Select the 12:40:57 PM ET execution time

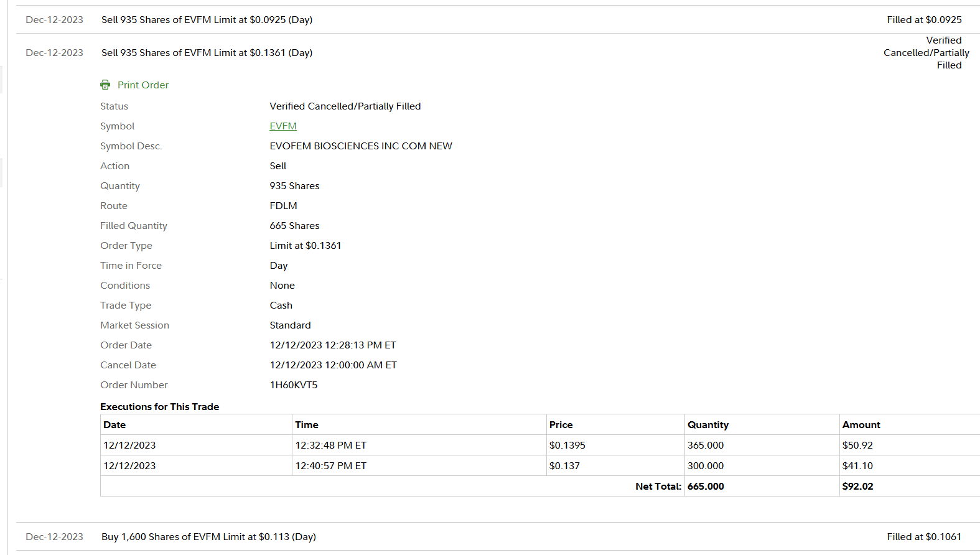tap(330, 465)
